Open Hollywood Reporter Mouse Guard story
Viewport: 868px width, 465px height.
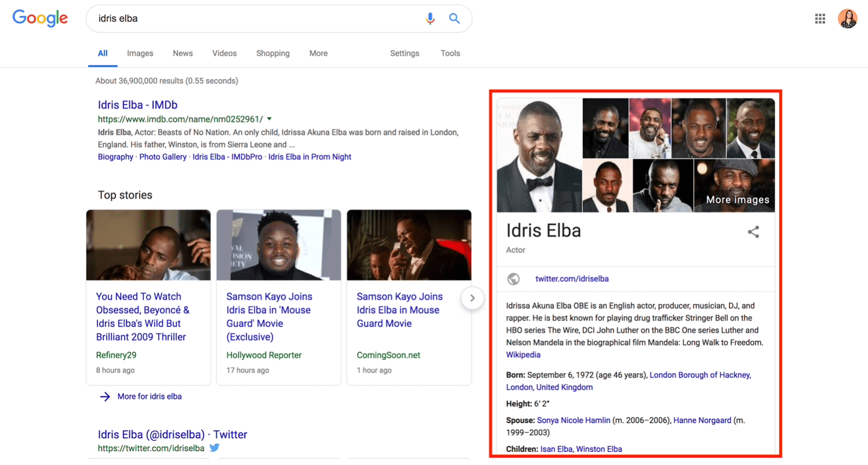tap(269, 317)
